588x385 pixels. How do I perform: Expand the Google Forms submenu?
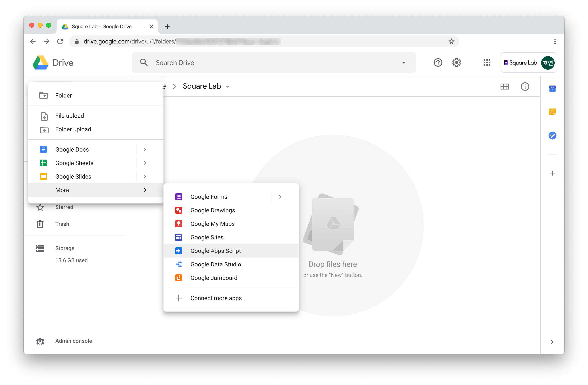coord(280,197)
